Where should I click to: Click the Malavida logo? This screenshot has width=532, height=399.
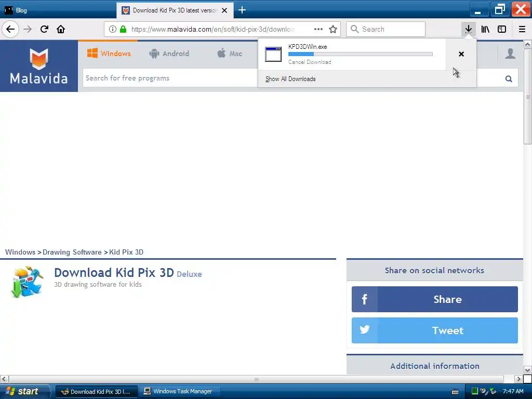[38, 66]
